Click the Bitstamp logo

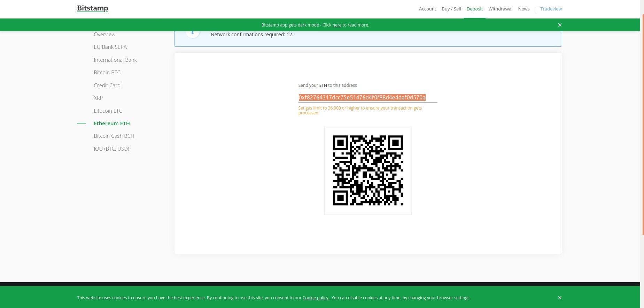click(x=93, y=8)
